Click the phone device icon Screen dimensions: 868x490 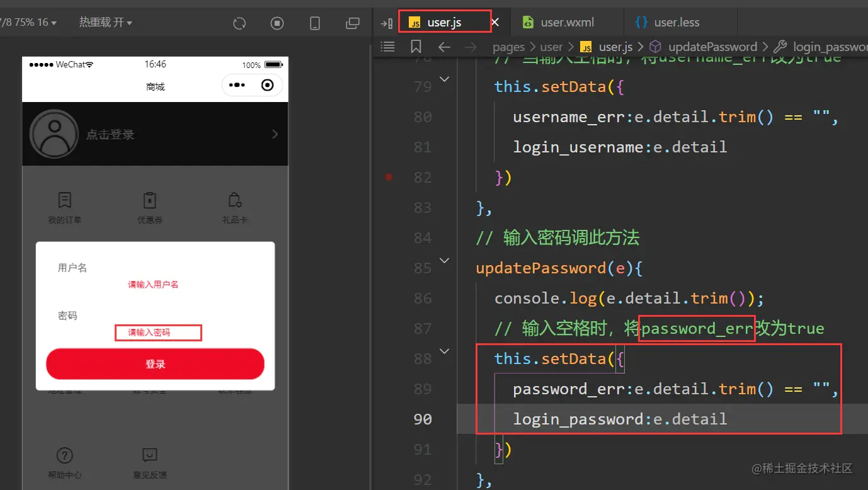coord(315,23)
